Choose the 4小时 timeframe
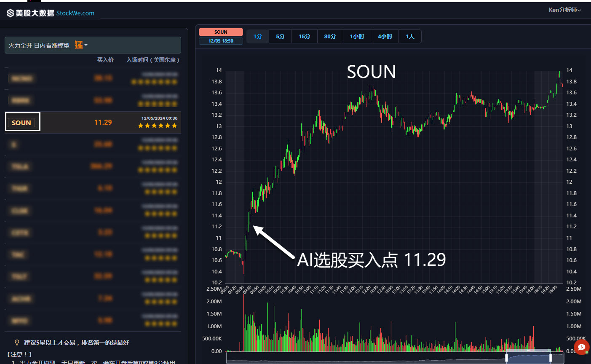Image resolution: width=591 pixels, height=364 pixels. (x=385, y=37)
